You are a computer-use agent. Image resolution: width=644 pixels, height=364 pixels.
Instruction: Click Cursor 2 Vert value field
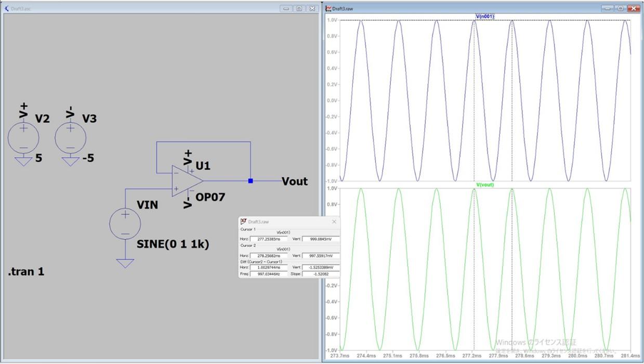320,256
